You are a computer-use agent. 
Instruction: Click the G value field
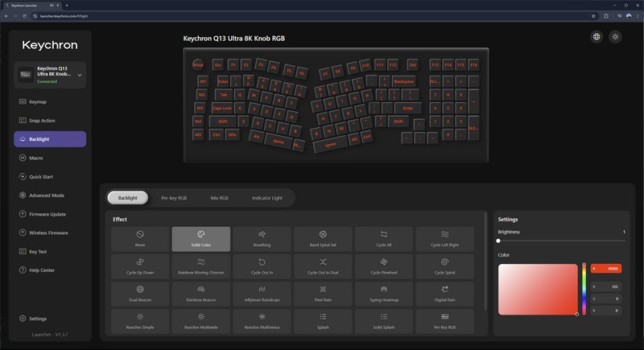pyautogui.click(x=606, y=299)
